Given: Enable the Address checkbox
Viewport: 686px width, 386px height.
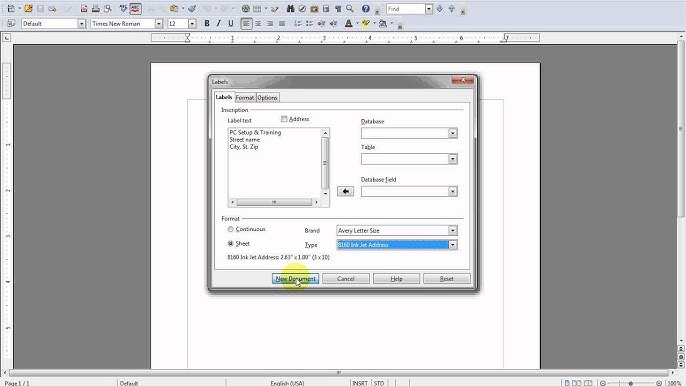Looking at the screenshot, I should (x=284, y=119).
